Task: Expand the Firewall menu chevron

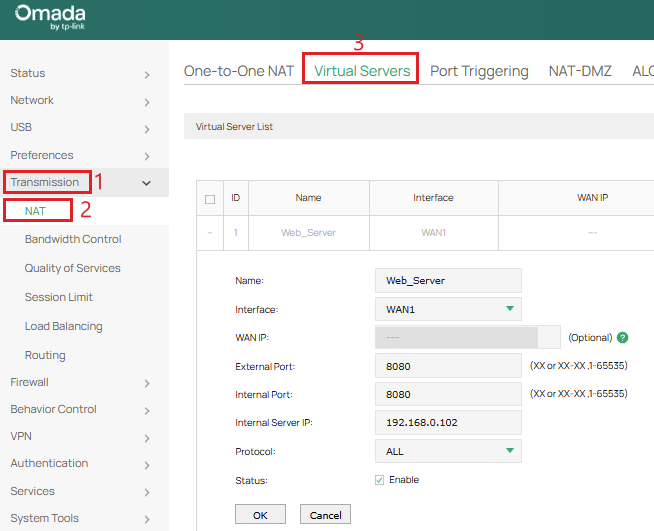Action: tap(147, 383)
